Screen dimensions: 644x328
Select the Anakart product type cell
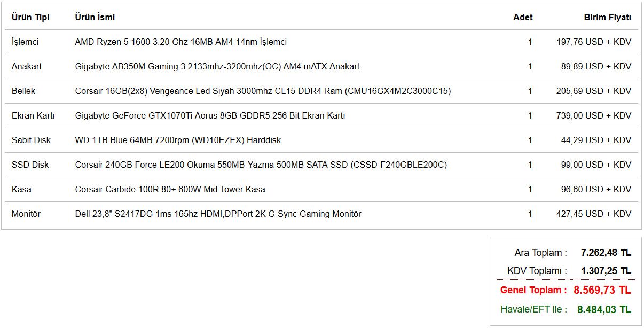pyautogui.click(x=27, y=66)
